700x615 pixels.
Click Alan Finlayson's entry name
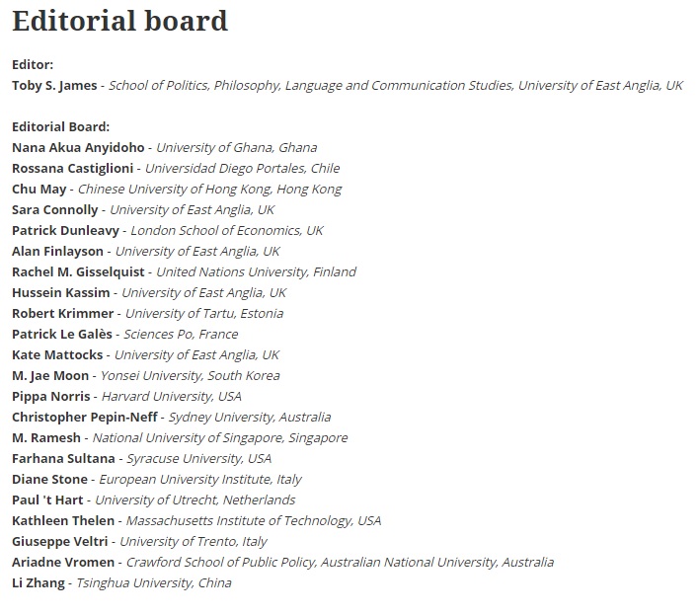pyautogui.click(x=57, y=252)
